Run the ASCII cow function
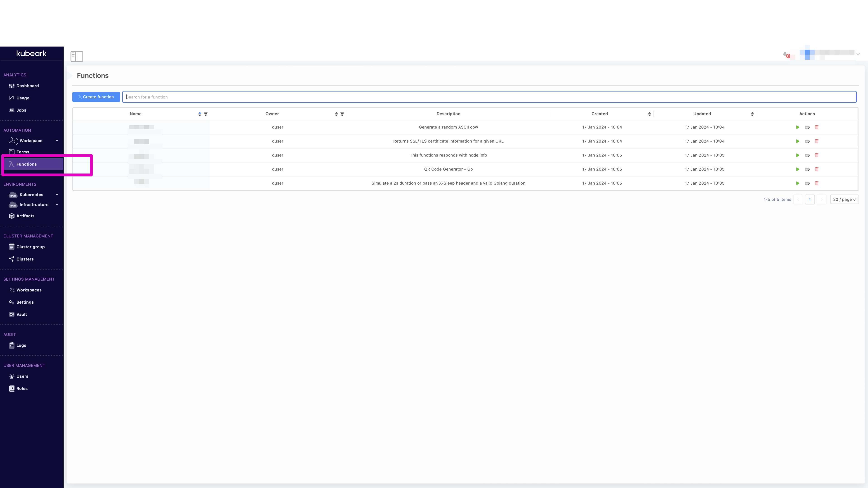Screen dimensions: 868x488 pos(797,127)
